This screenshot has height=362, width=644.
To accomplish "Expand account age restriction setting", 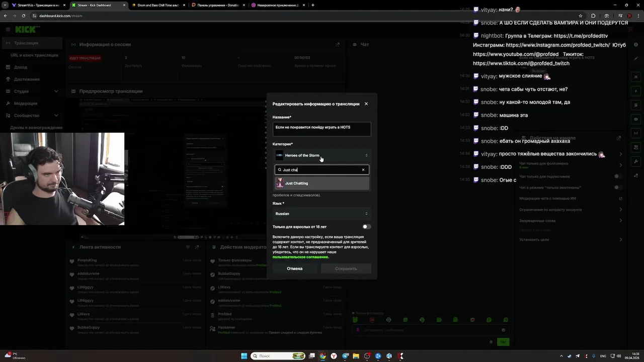I will tap(620, 210).
